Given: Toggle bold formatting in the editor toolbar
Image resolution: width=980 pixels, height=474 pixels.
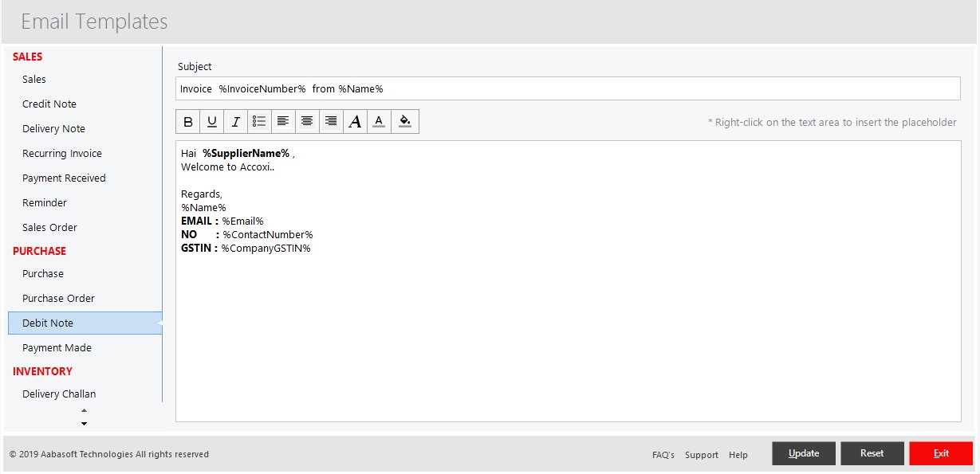Looking at the screenshot, I should [x=188, y=121].
